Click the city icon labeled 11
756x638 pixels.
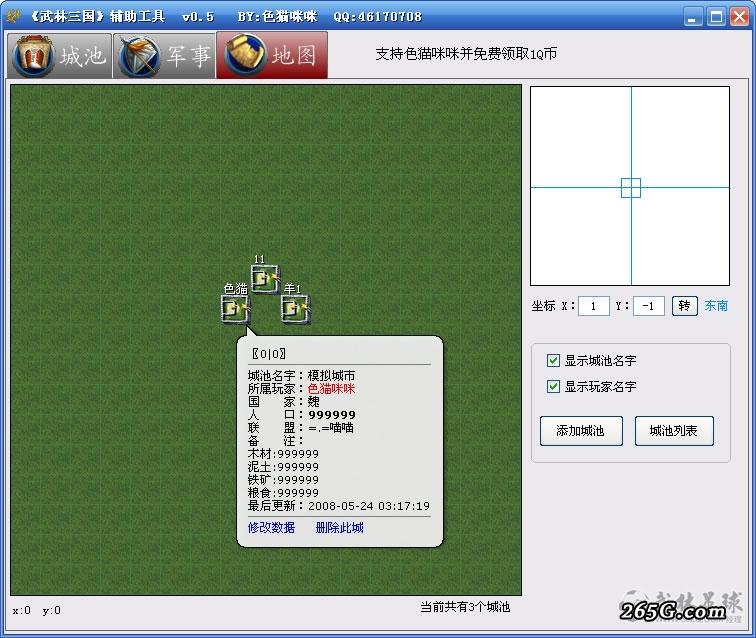(x=265, y=278)
